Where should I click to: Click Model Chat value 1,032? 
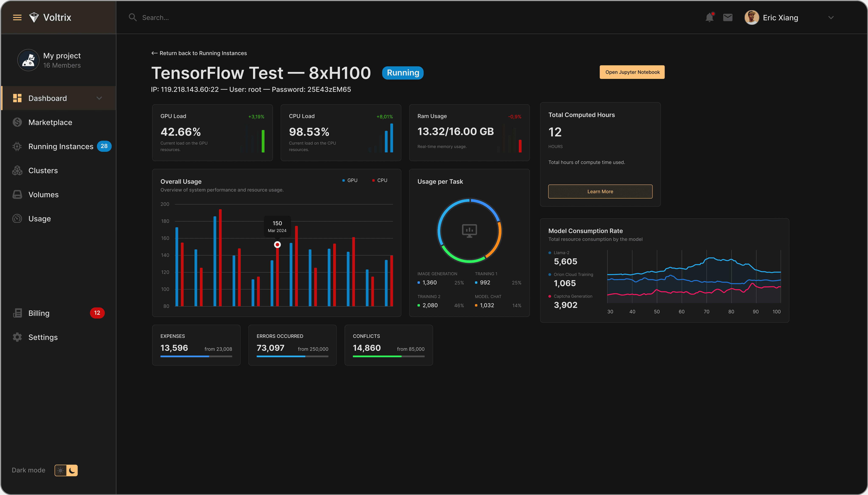487,305
